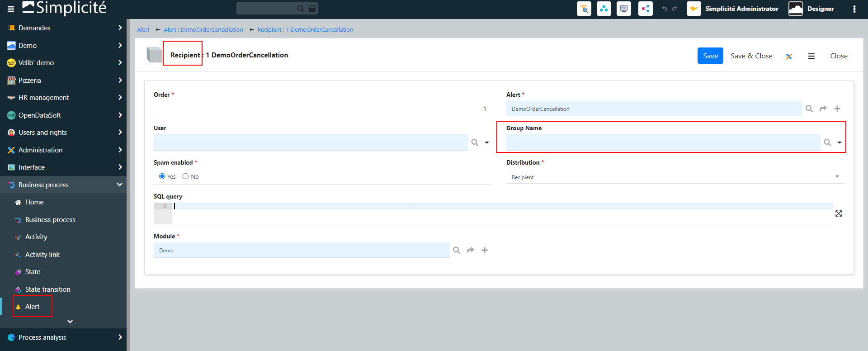Open the workflow diagram shortcut icon
Screen dimensions: 868x351
tap(646, 9)
